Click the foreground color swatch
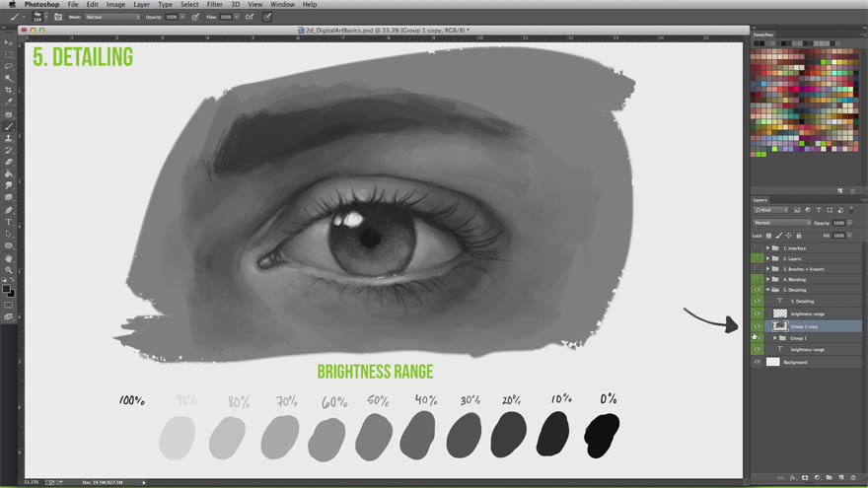868x488 pixels. (x=6, y=289)
